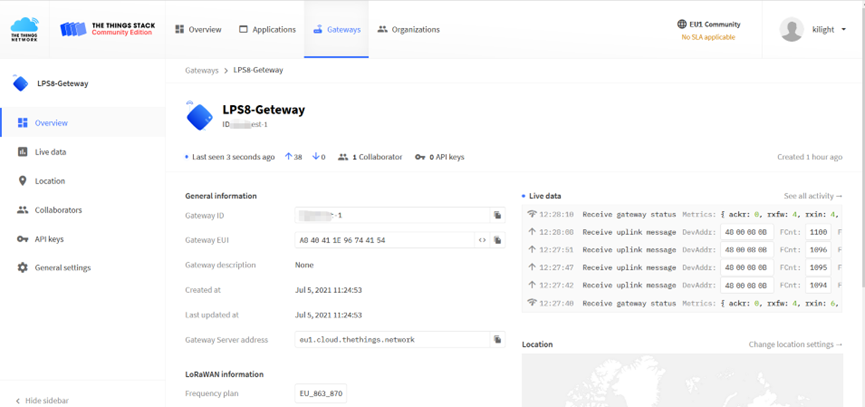Screen dimensions: 865x407
Task: Click the large gateway icon beside title
Action: [x=199, y=116]
